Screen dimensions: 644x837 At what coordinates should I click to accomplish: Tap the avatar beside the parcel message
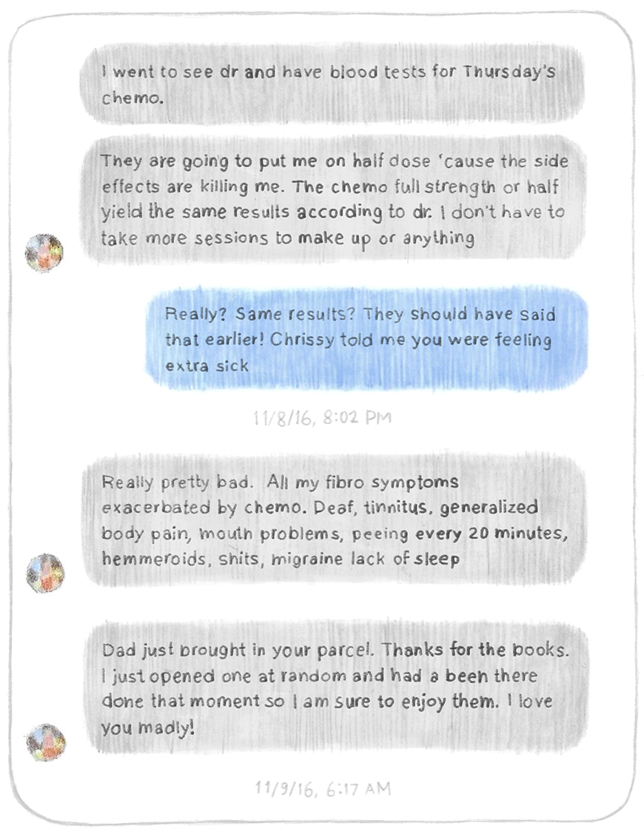[x=46, y=742]
